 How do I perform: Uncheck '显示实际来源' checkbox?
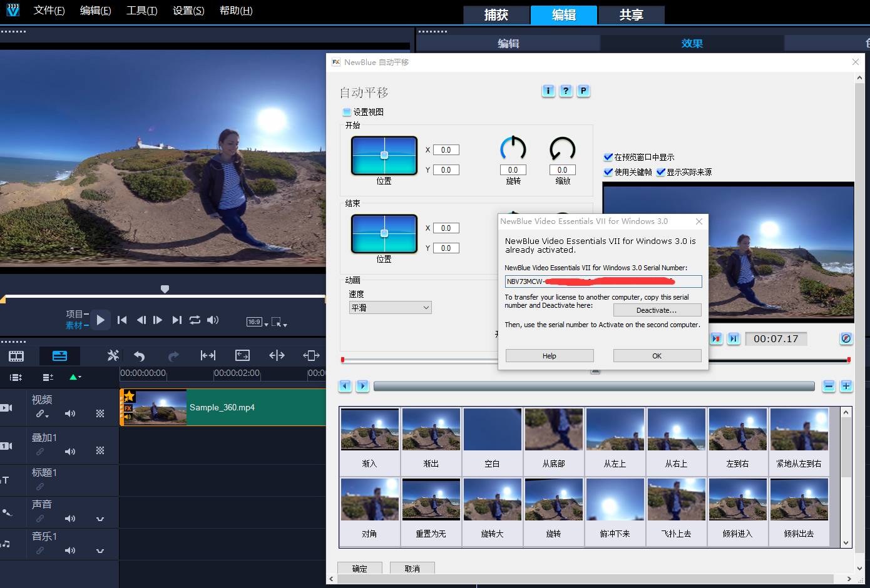(661, 172)
